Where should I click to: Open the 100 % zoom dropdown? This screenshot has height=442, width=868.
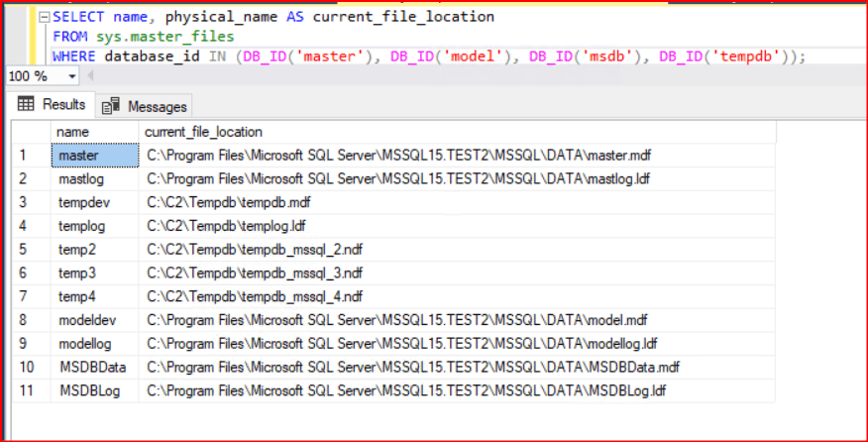coord(73,76)
